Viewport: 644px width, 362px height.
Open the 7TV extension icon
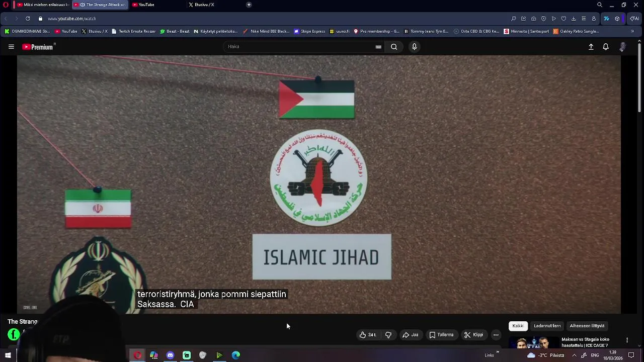point(606,19)
